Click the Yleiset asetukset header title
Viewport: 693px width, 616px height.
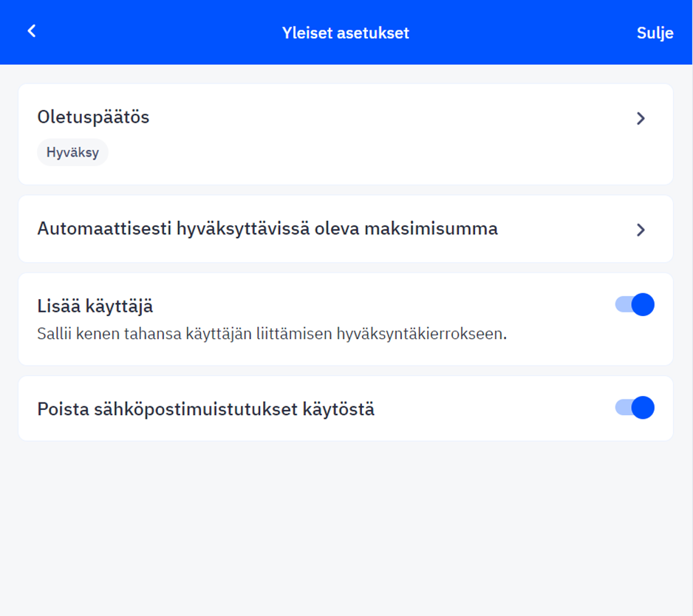[346, 32]
